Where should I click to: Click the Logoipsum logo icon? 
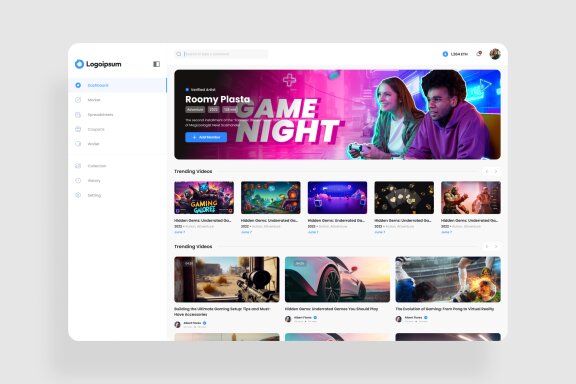(x=79, y=64)
